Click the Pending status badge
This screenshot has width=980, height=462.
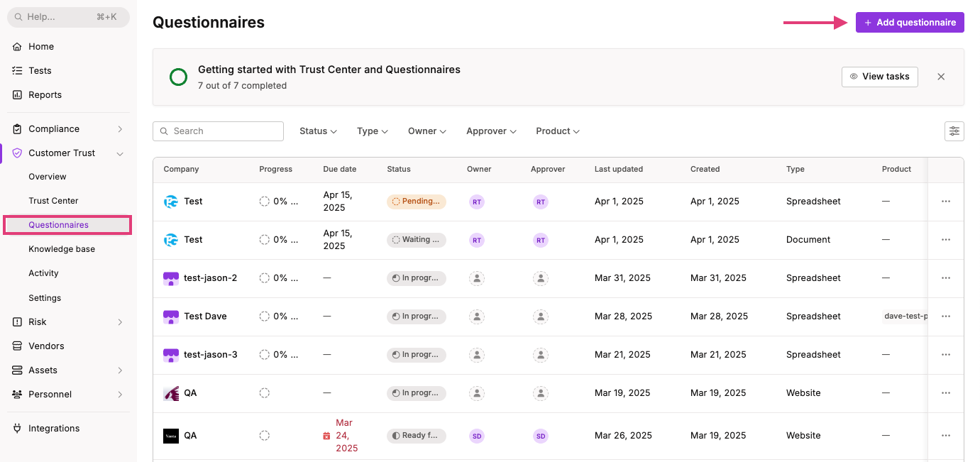417,202
